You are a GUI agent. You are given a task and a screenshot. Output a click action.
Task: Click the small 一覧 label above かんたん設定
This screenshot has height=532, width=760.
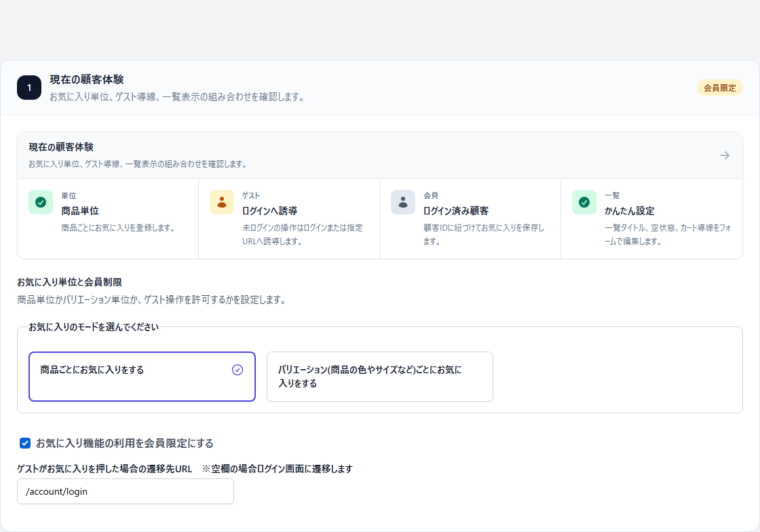[x=612, y=195]
